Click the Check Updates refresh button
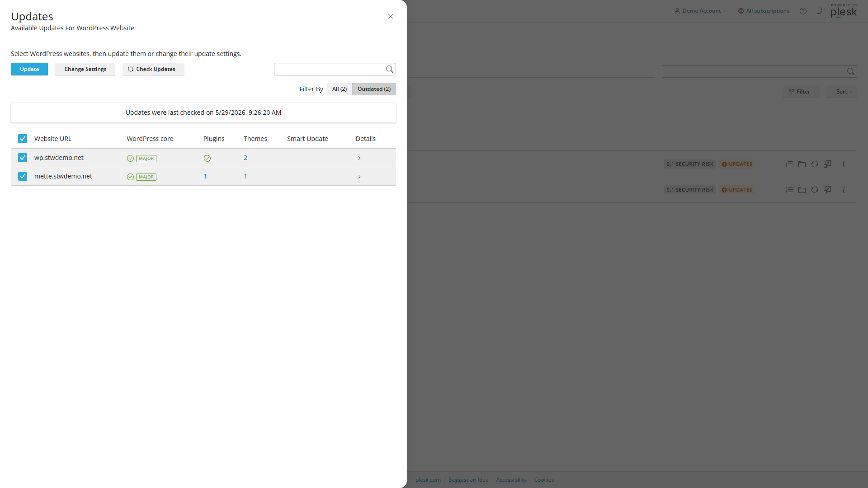This screenshot has width=868, height=488. pyautogui.click(x=153, y=69)
